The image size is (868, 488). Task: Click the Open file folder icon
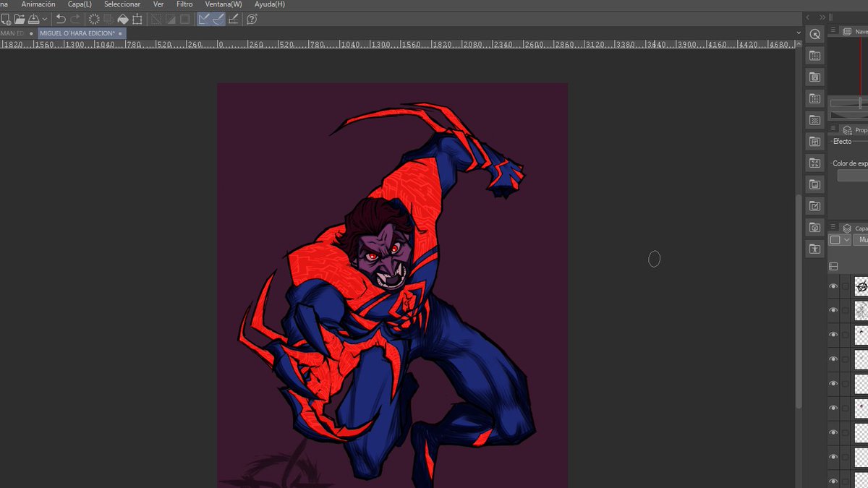click(x=20, y=20)
